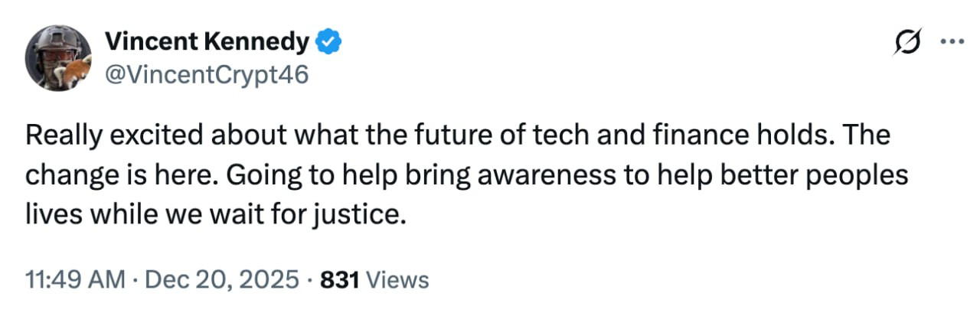980x316 pixels.
Task: Click the blue verified checkmark badge
Action: [x=329, y=44]
